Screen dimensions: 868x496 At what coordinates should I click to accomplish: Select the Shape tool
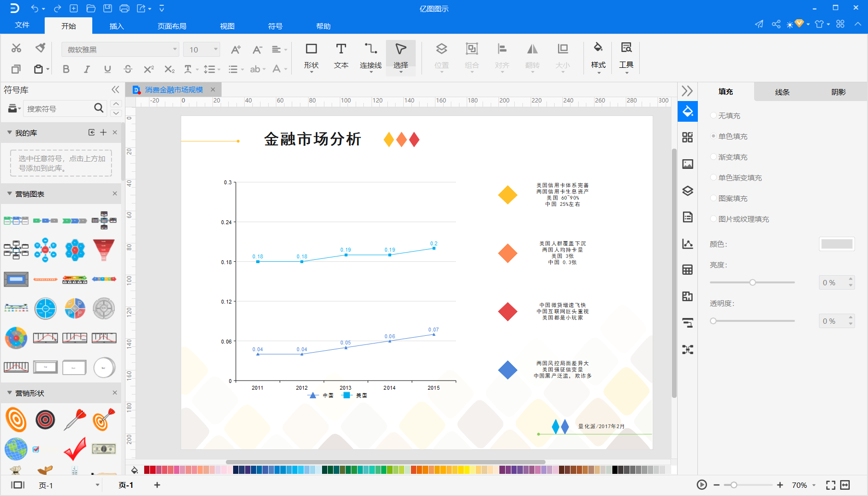pyautogui.click(x=311, y=56)
